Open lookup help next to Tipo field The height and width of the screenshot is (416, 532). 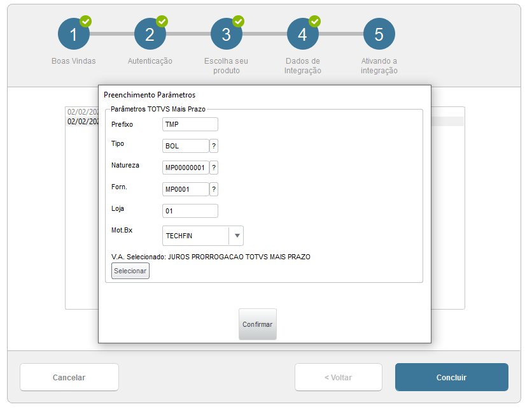click(x=214, y=146)
